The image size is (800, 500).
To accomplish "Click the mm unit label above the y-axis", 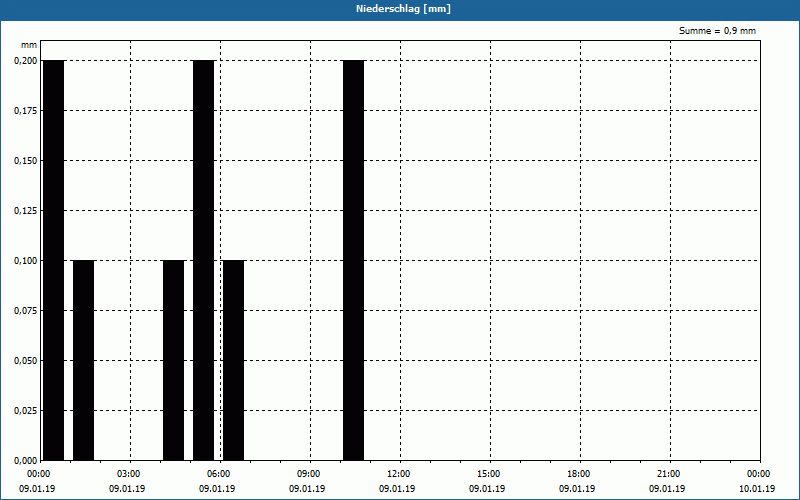I will click(29, 45).
